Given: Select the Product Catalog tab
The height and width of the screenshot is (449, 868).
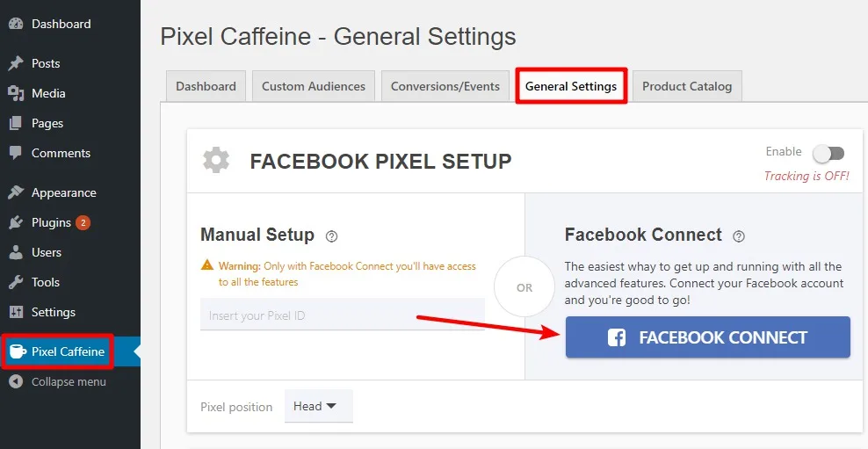Looking at the screenshot, I should [x=687, y=86].
